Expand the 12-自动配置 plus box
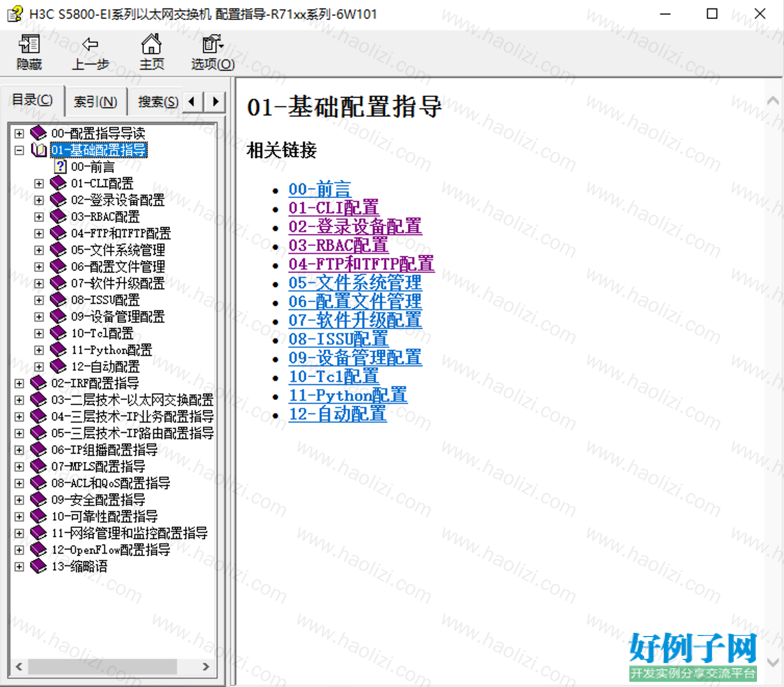Image resolution: width=784 pixels, height=687 pixels. pyautogui.click(x=39, y=367)
